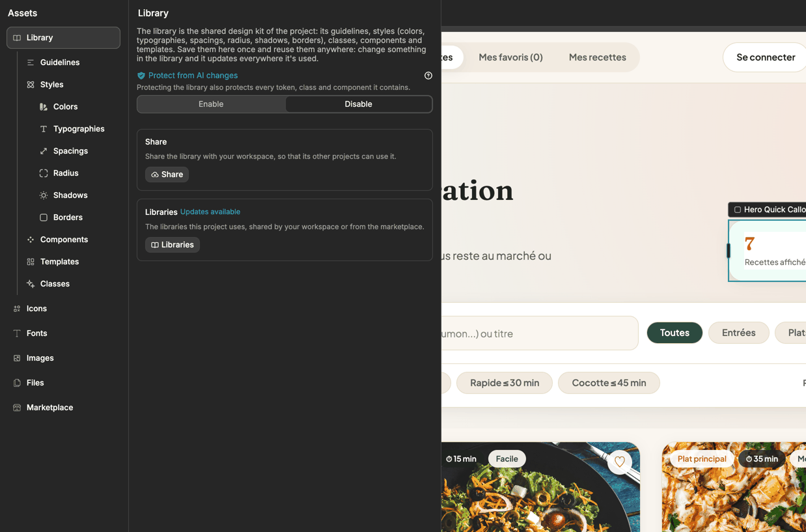Click Se connecter in the preview
The width and height of the screenshot is (806, 532).
click(766, 57)
